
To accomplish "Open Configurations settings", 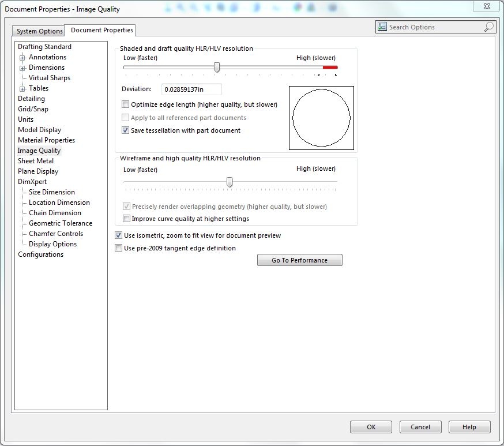I will tap(40, 254).
